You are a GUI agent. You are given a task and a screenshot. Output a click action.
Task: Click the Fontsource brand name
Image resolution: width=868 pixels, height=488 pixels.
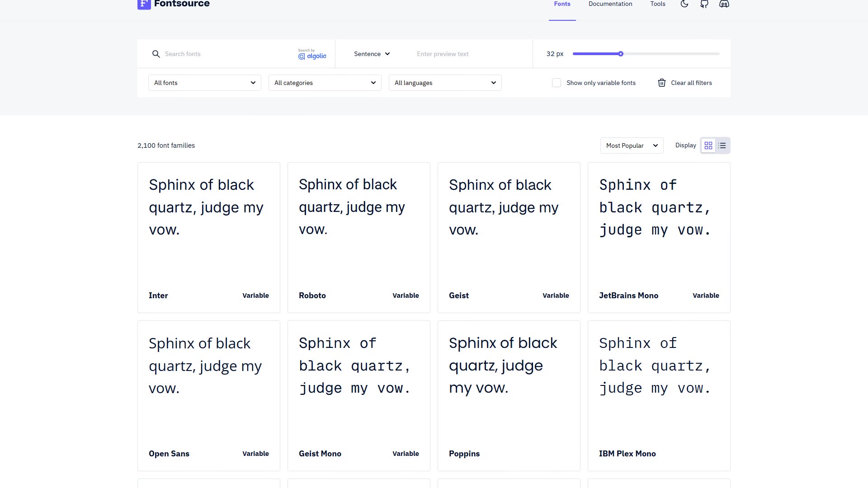point(182,4)
